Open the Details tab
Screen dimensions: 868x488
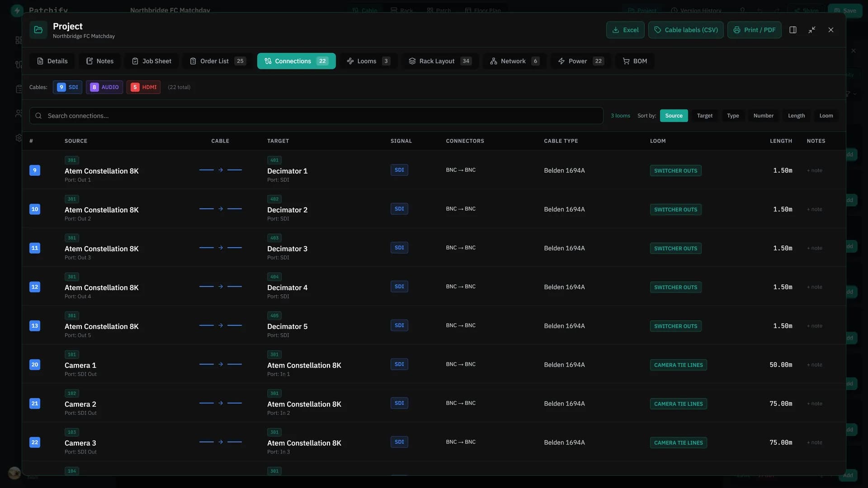click(x=52, y=61)
